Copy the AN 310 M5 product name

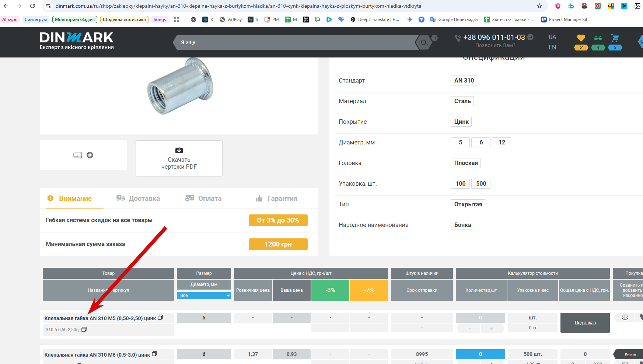(x=160, y=318)
